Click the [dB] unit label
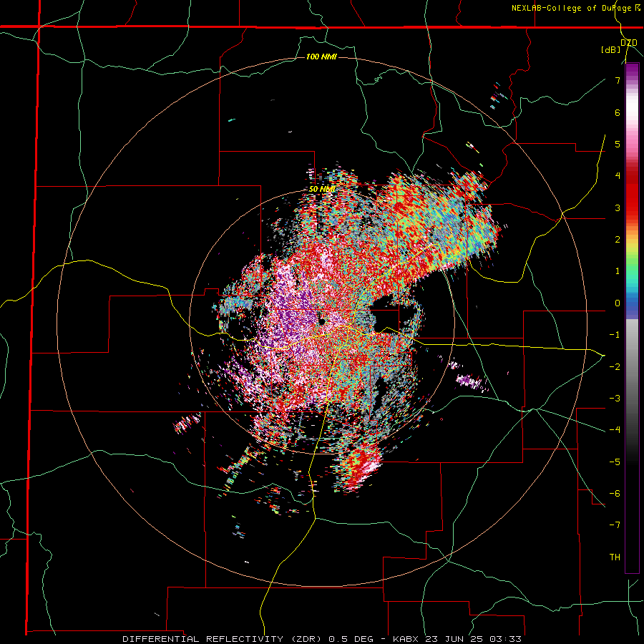The height and width of the screenshot is (644, 644). [x=611, y=50]
